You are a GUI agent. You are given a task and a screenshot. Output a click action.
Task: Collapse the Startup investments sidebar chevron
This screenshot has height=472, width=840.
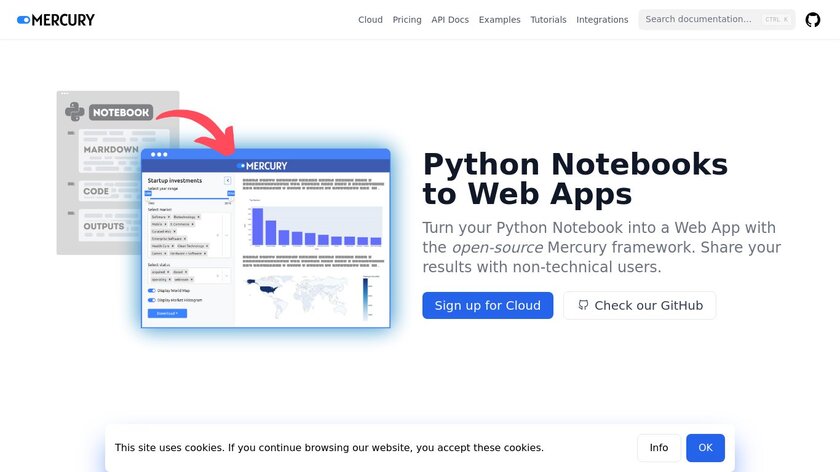pyautogui.click(x=228, y=180)
